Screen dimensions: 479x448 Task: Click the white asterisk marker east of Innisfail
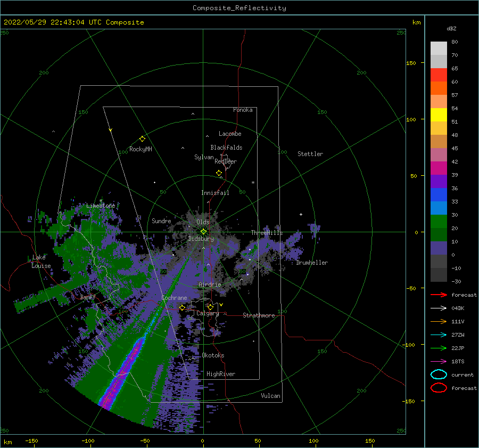[x=253, y=183]
